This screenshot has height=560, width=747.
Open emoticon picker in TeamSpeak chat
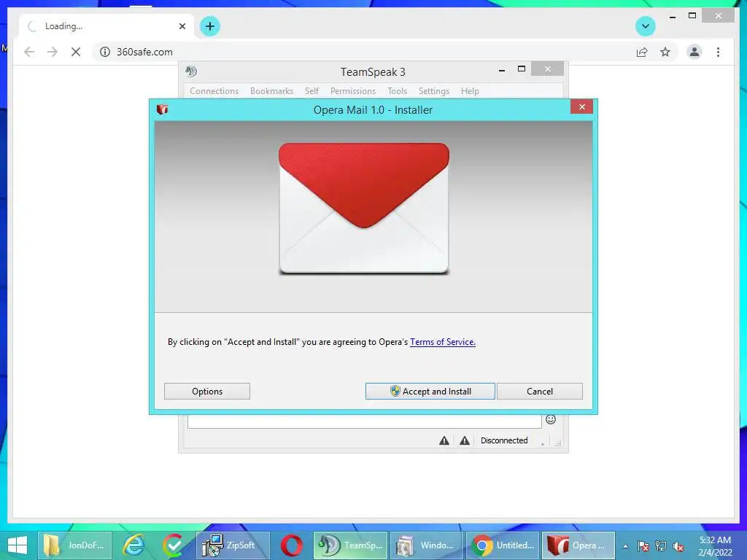551,419
